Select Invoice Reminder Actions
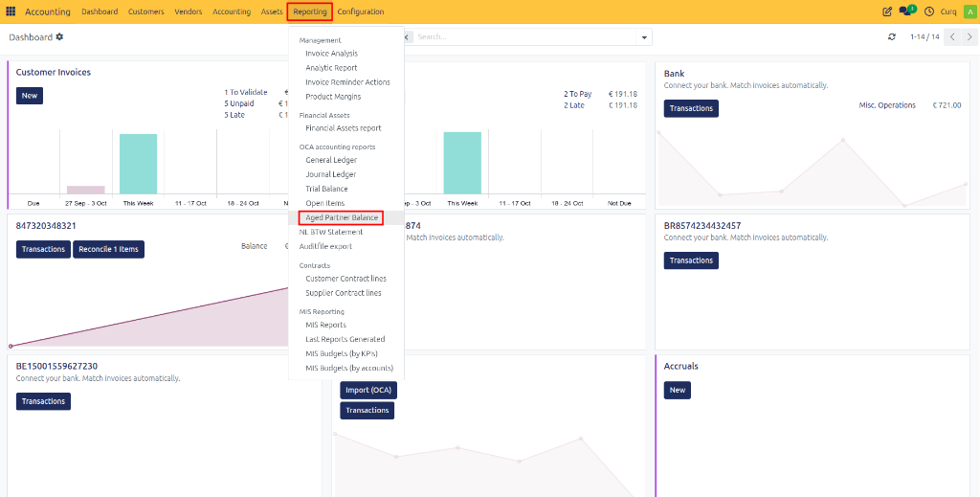The width and height of the screenshot is (980, 497). [346, 82]
